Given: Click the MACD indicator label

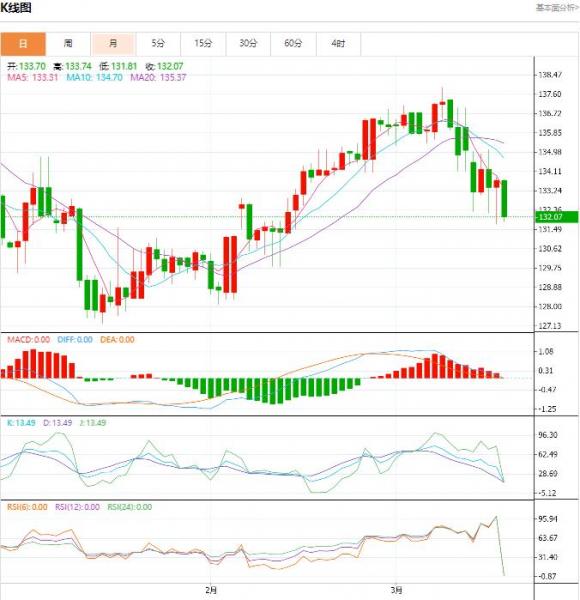Looking at the screenshot, I should tap(28, 339).
